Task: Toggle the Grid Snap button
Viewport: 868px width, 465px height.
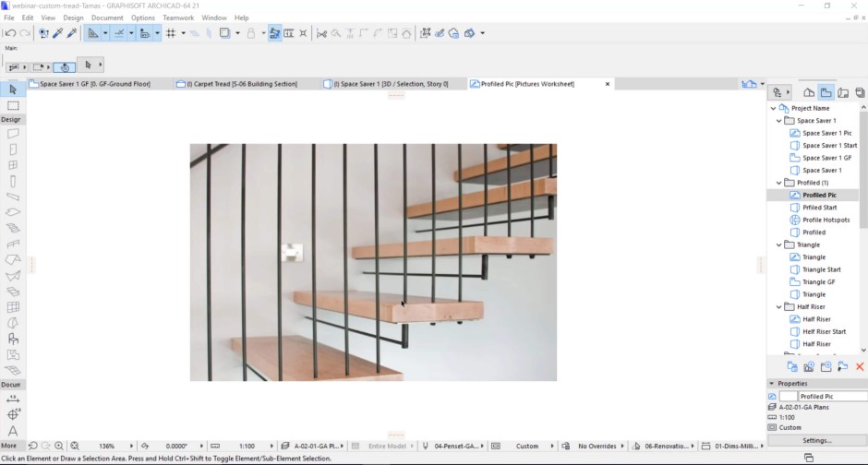Action: tap(171, 33)
